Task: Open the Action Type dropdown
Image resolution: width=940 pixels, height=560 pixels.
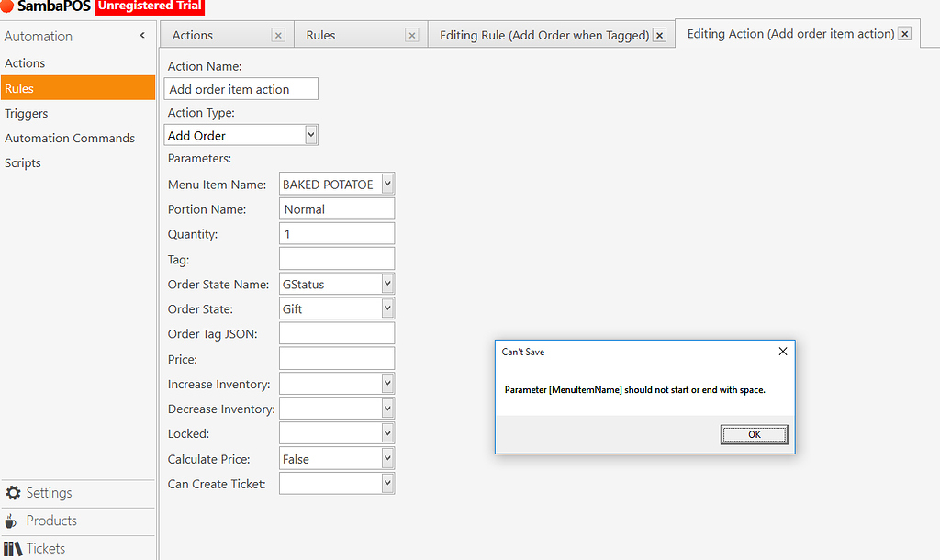Action: (x=310, y=134)
